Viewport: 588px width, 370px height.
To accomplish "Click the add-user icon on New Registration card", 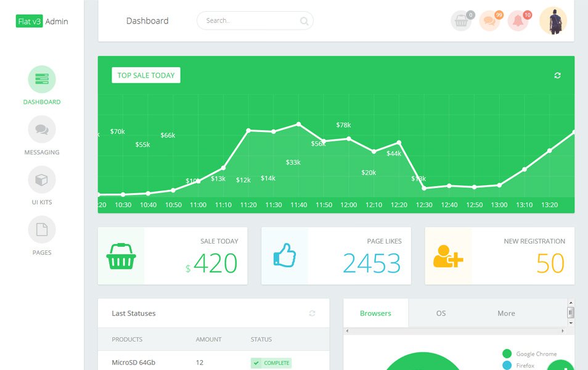I will [448, 257].
